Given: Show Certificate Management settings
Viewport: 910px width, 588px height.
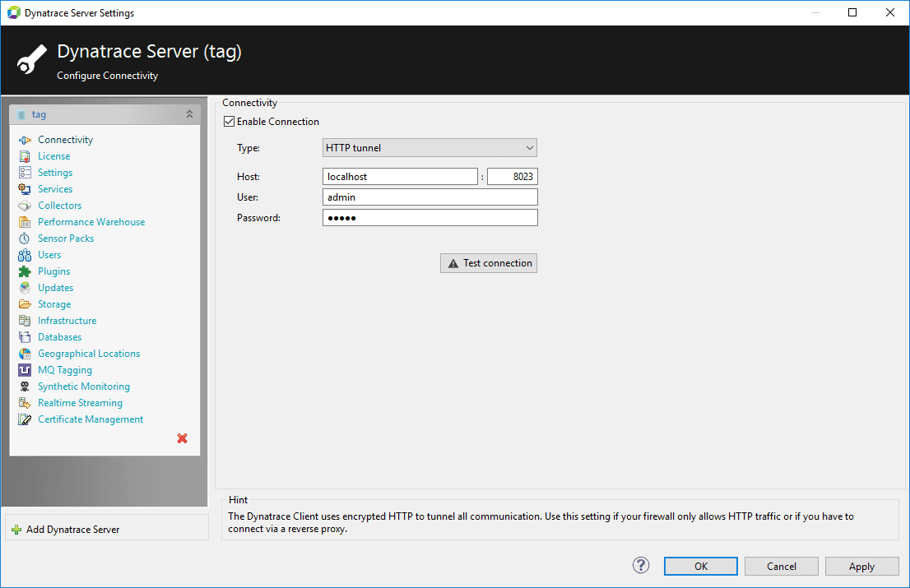Looking at the screenshot, I should [x=91, y=419].
